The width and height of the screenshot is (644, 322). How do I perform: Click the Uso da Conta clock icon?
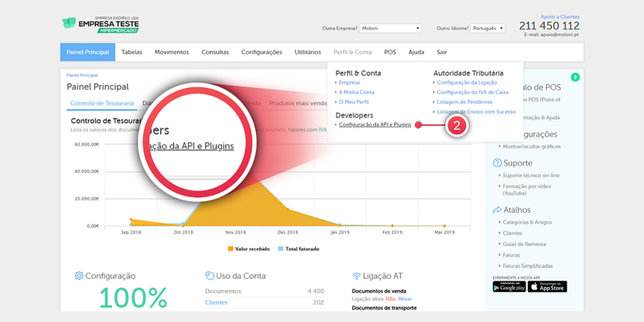coord(210,276)
